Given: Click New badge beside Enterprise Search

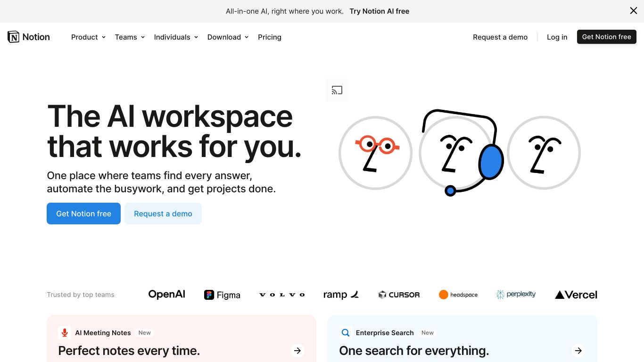Looking at the screenshot, I should 428,333.
